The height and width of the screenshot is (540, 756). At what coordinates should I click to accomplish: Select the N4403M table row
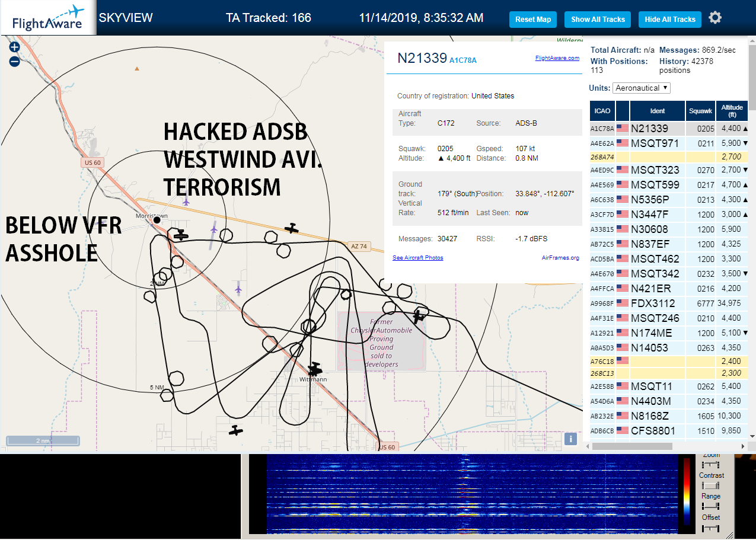pos(669,401)
